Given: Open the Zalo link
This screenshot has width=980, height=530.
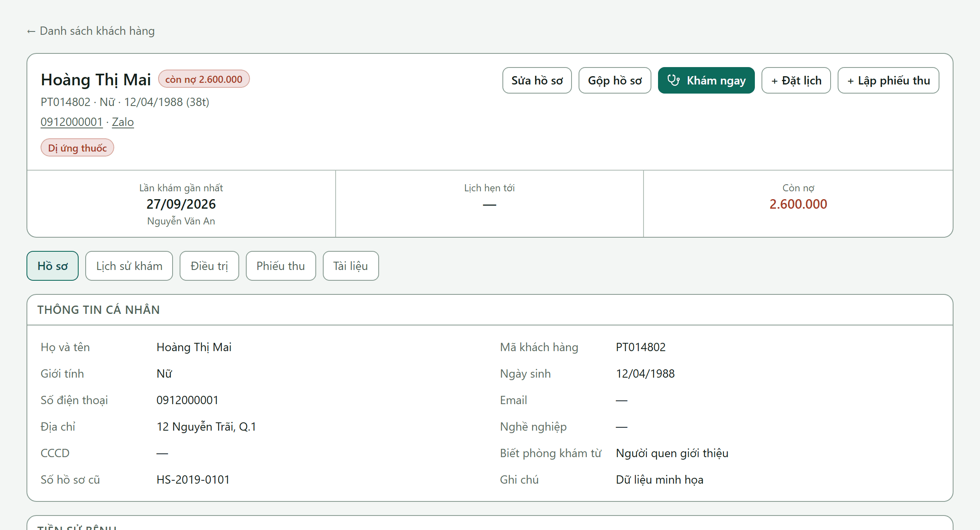Looking at the screenshot, I should coord(123,122).
